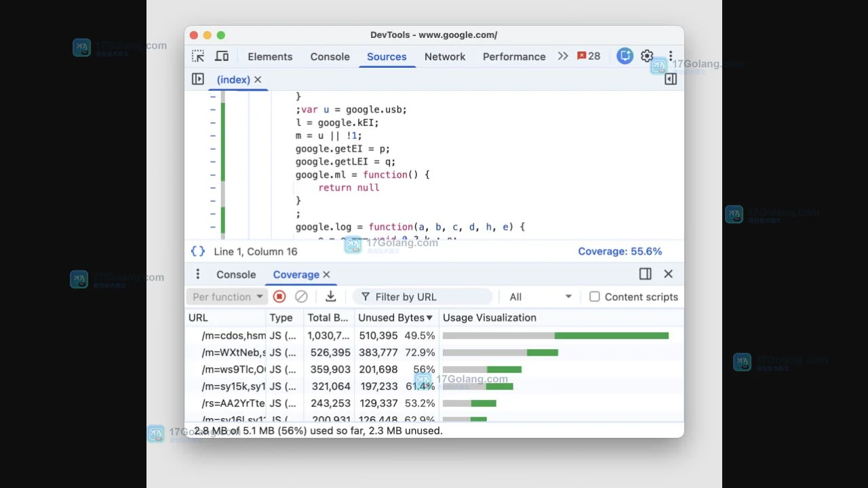Click code line ';var u = google.usb;'
The height and width of the screenshot is (488, 868).
351,110
